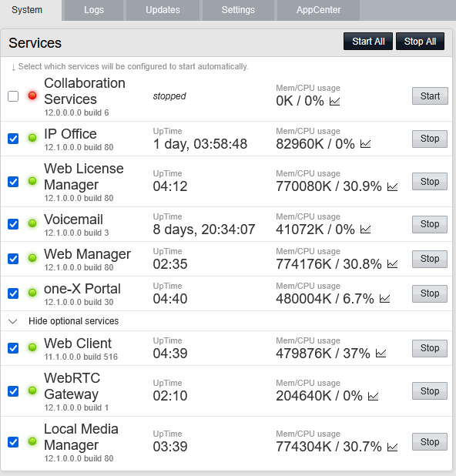Click the 'Hide optional services' label

pos(73,321)
